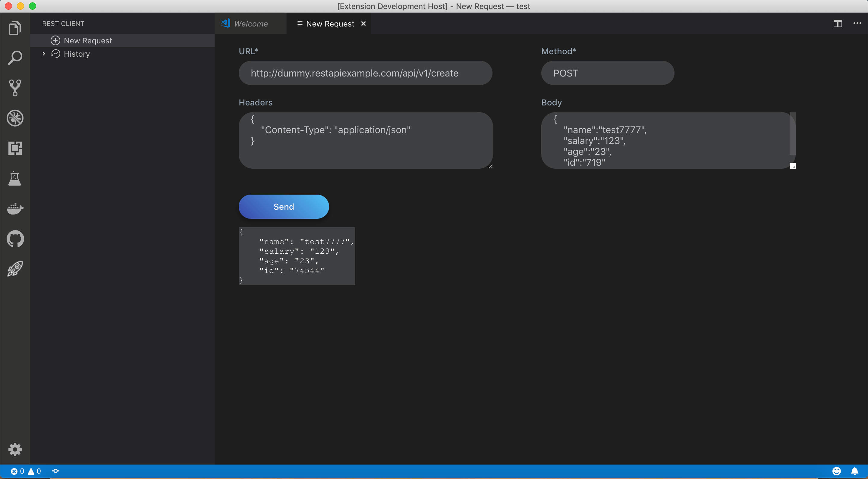
Task: Toggle split editor layout icon
Action: pyautogui.click(x=838, y=23)
